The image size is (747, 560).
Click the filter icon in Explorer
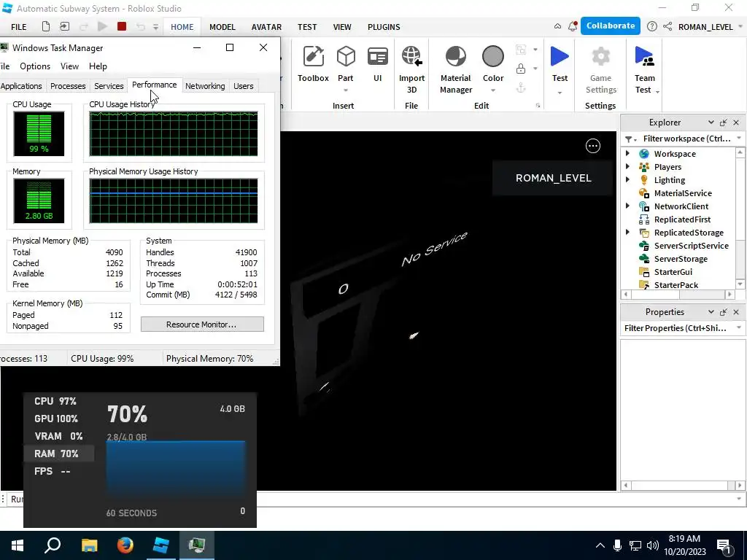pyautogui.click(x=629, y=139)
